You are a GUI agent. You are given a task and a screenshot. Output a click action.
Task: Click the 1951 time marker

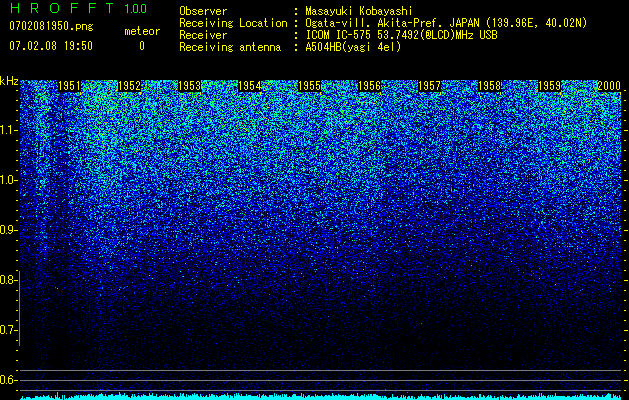click(69, 86)
